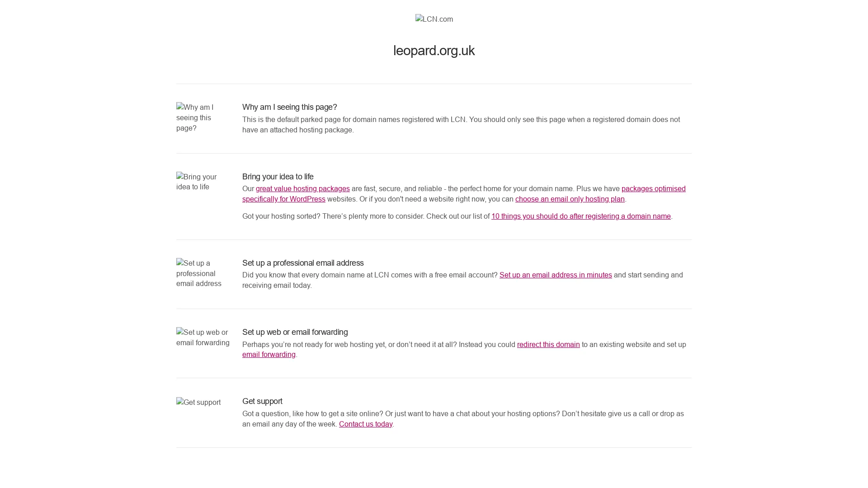Click the leopard.org.uk domain heading

click(x=434, y=51)
